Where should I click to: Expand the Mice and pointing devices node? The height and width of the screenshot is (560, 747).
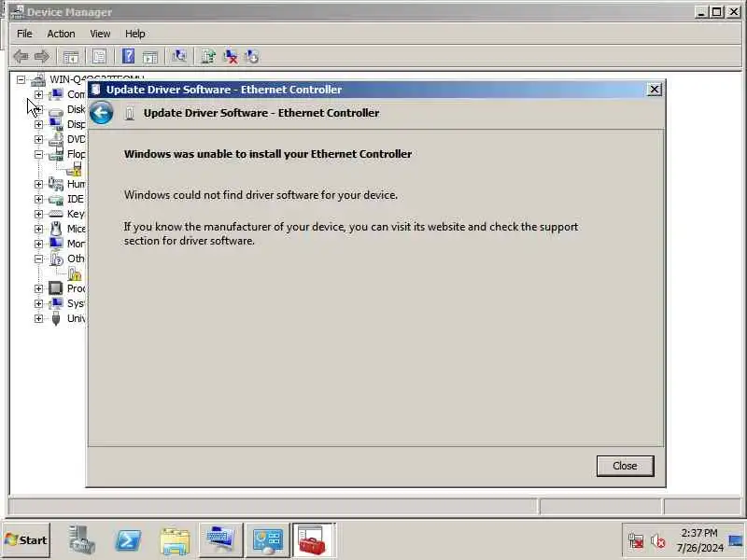pos(38,229)
